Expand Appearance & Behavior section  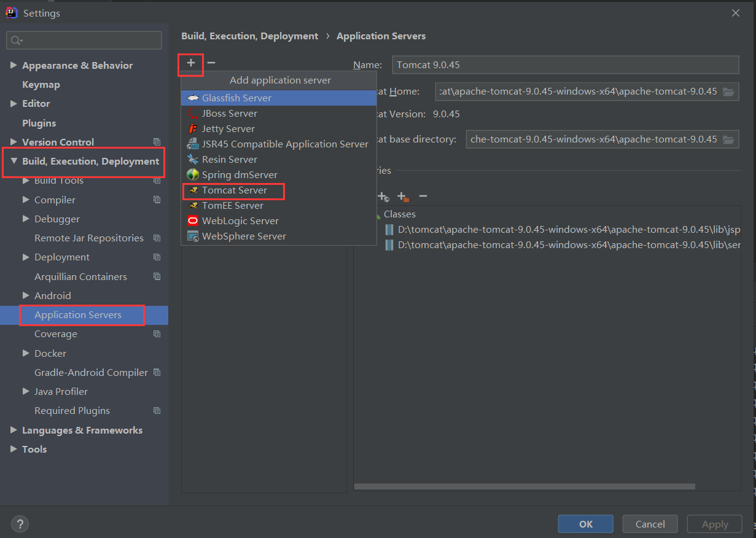pos(14,65)
